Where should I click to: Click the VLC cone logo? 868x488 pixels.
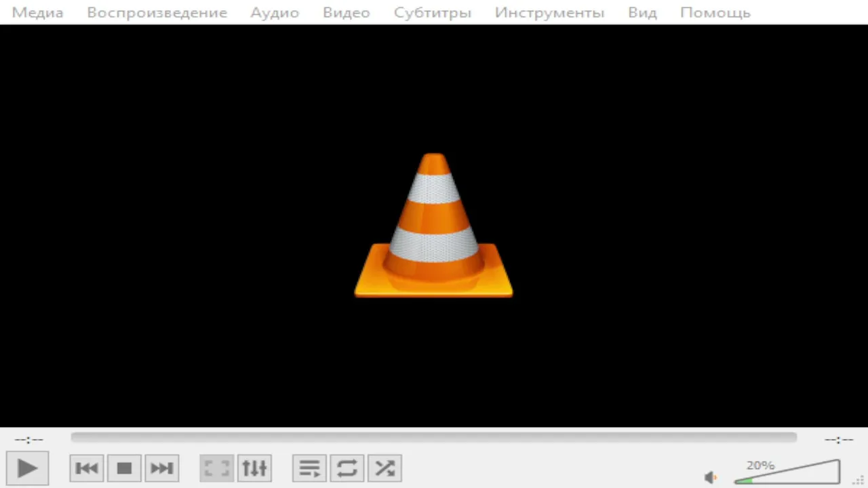[434, 225]
